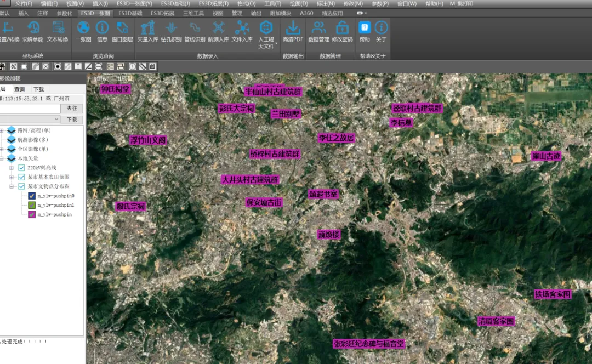Open the 航测入库 drone icon
This screenshot has width=592, height=364.
tap(218, 29)
